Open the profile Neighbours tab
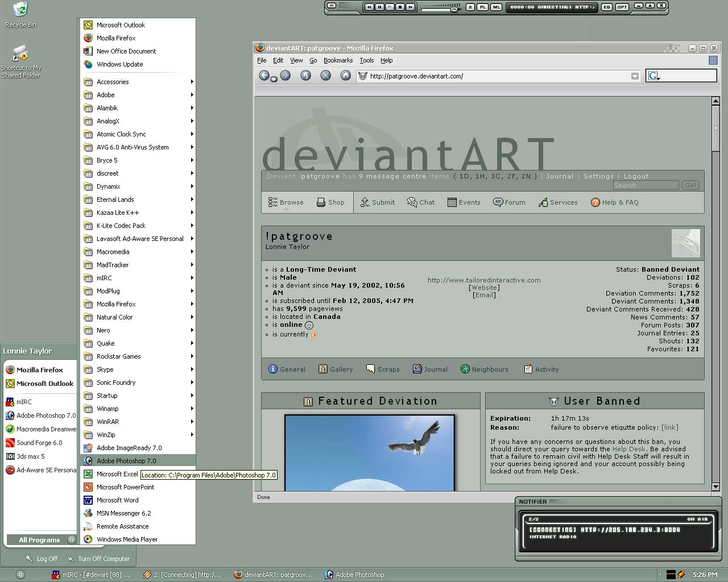Screen dimensions: 728x582 [x=485, y=369]
